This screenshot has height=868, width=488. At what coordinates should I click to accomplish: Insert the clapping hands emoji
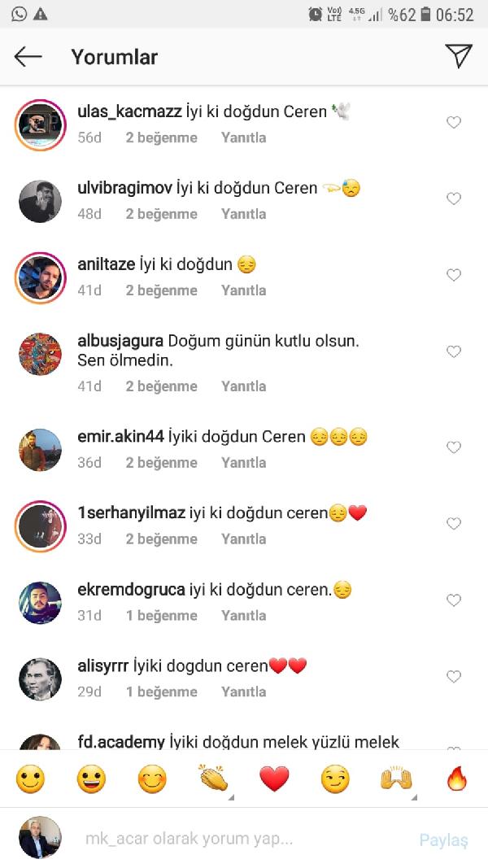point(213,779)
